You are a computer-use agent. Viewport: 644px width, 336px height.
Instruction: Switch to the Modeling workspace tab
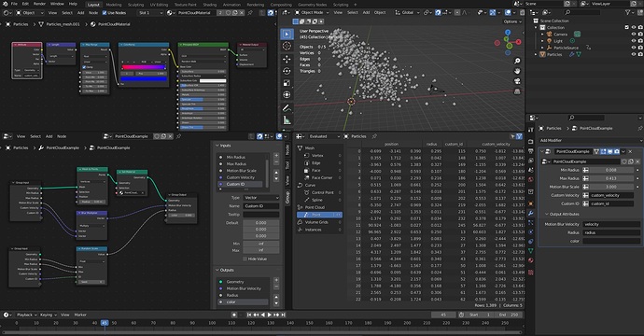click(x=114, y=5)
